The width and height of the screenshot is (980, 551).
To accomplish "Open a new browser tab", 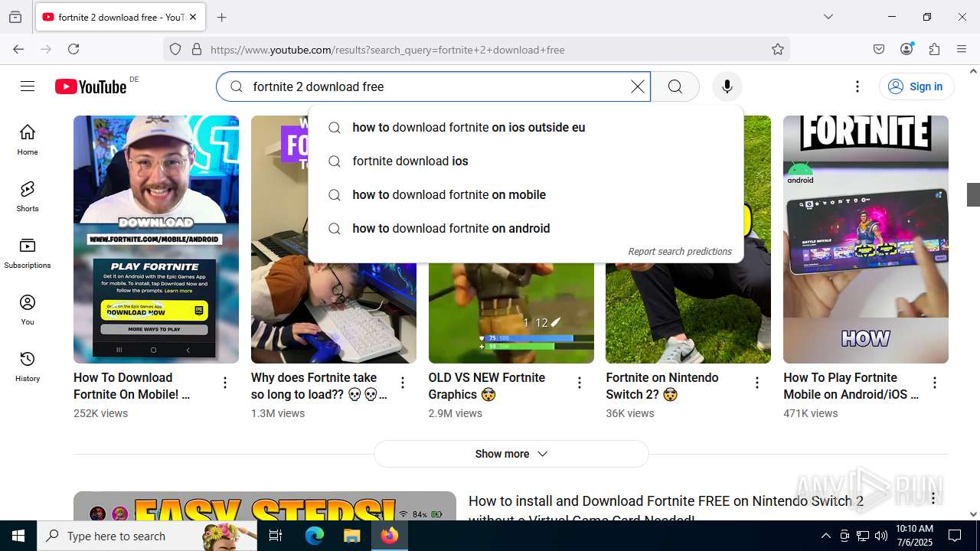I will tap(222, 17).
